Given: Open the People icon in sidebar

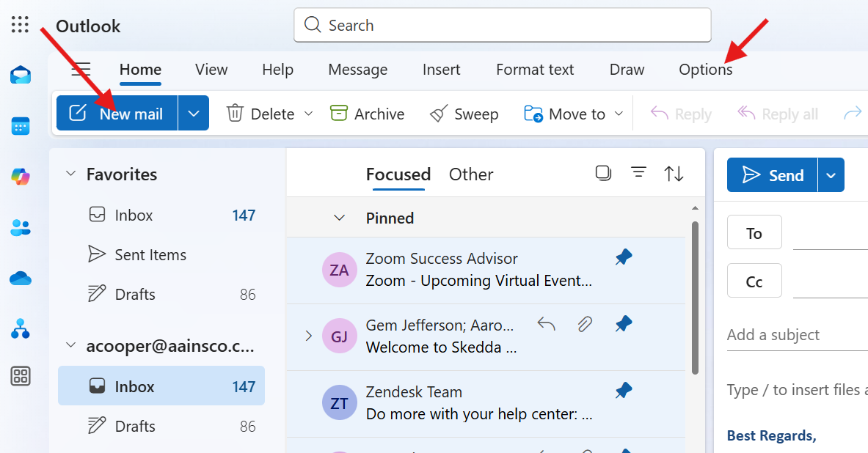Looking at the screenshot, I should click(21, 227).
